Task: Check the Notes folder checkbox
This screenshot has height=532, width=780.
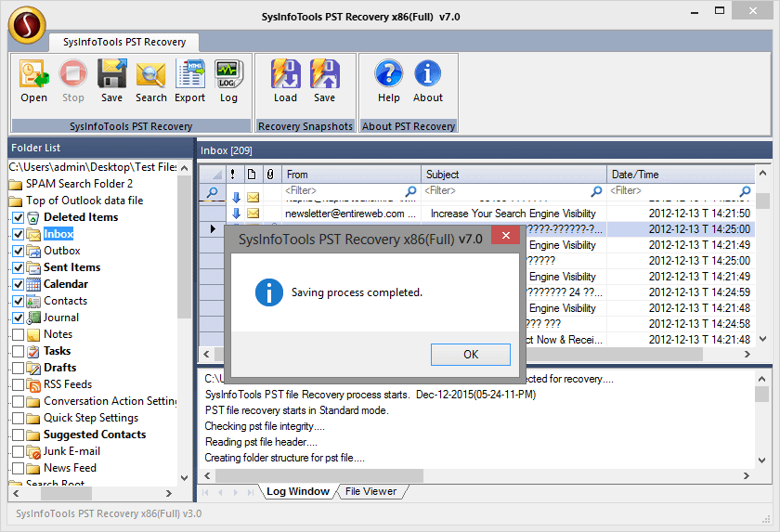Action: (x=18, y=334)
